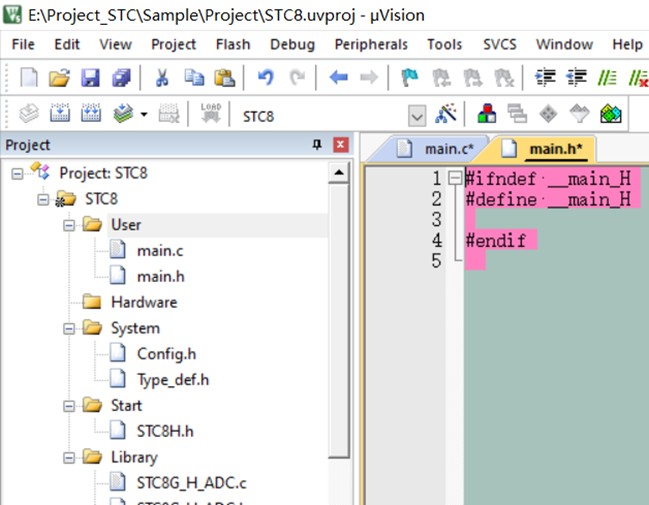The width and height of the screenshot is (649, 505).
Task: Select STC8H.h in the Start group
Action: tap(165, 431)
